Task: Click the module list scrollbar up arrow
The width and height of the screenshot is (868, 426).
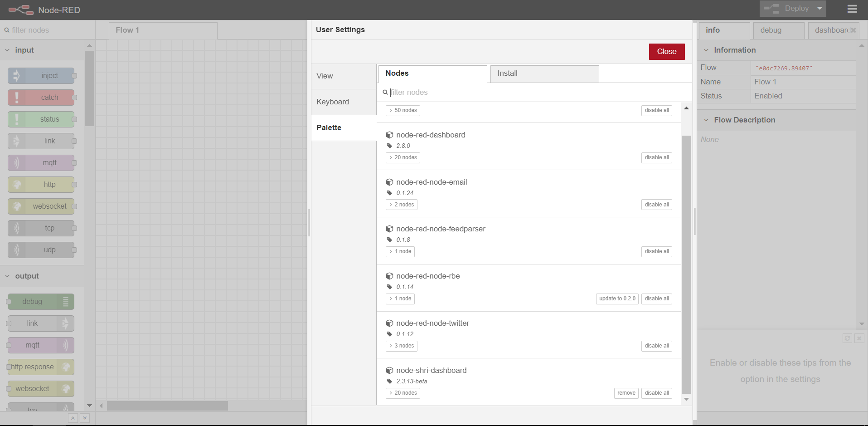Action: pos(686,108)
